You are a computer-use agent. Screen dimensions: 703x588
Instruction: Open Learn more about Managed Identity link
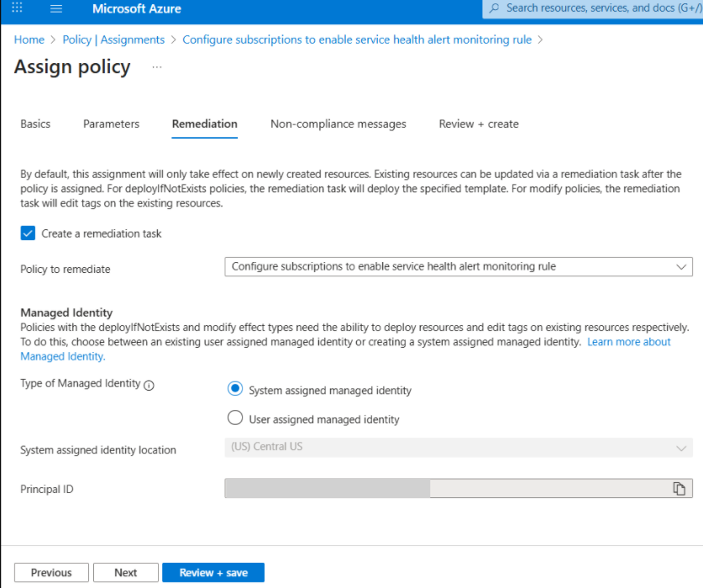[x=628, y=342]
